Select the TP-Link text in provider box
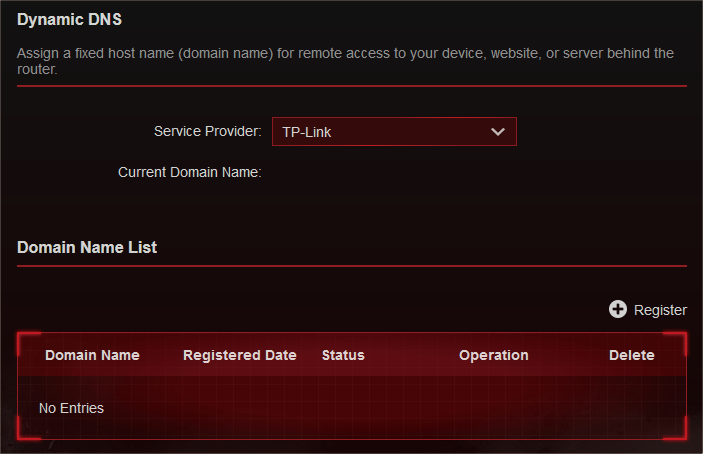This screenshot has width=703, height=454. pos(307,132)
